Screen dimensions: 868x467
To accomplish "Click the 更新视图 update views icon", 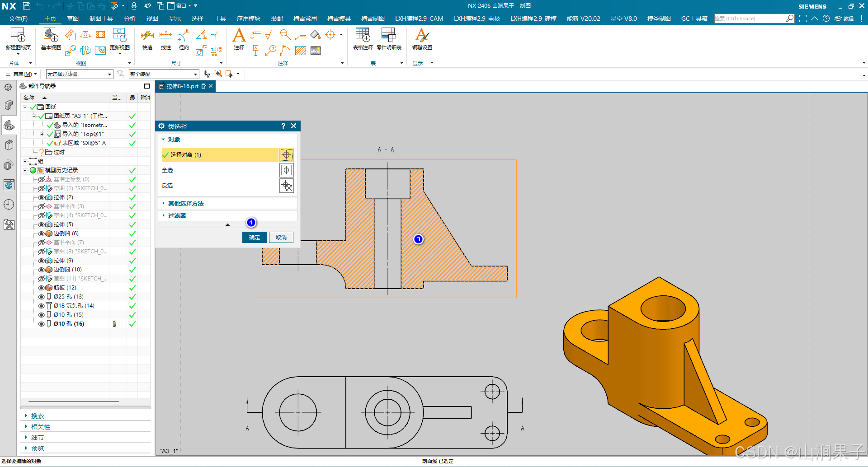I will 120,35.
